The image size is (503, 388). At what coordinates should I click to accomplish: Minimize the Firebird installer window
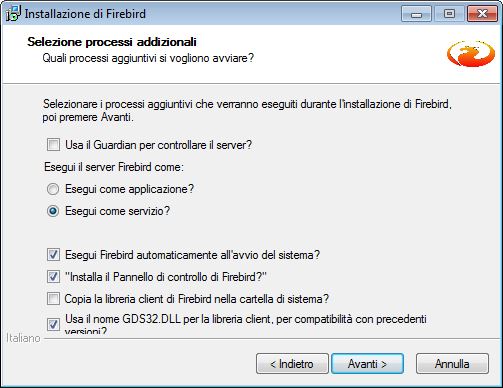[416, 14]
